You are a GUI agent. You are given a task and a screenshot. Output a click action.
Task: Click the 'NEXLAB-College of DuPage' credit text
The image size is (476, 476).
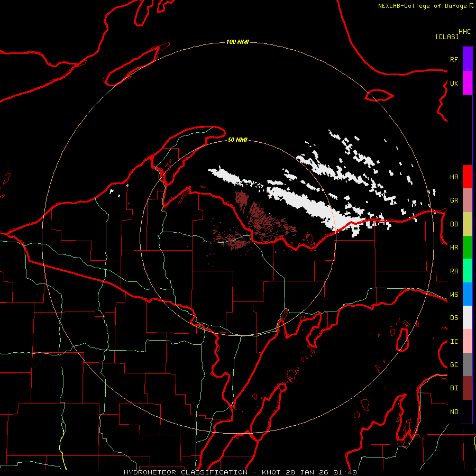pos(422,6)
